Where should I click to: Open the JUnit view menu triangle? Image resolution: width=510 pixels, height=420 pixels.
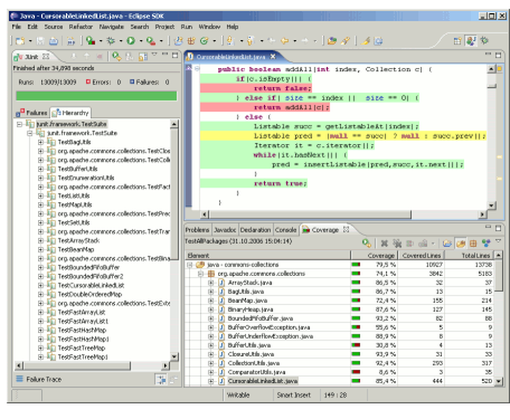[155, 55]
